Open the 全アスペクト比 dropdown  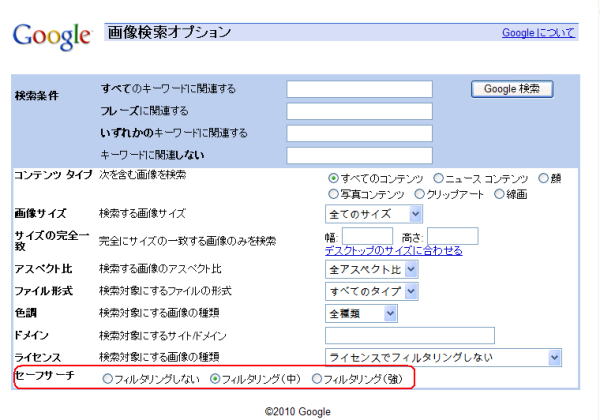click(372, 270)
